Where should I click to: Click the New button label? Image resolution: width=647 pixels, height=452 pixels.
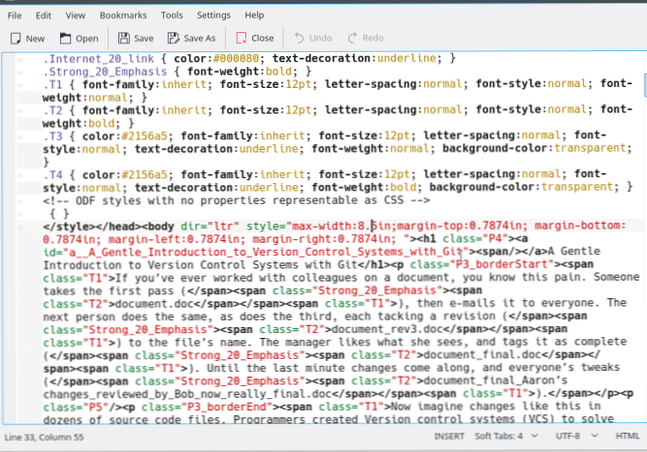[x=35, y=39]
